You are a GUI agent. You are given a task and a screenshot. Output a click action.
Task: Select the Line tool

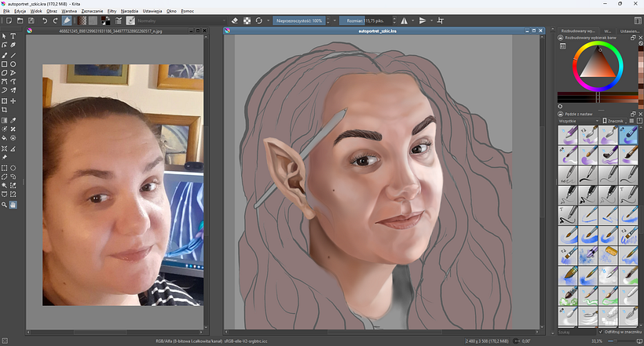pyautogui.click(x=13, y=55)
